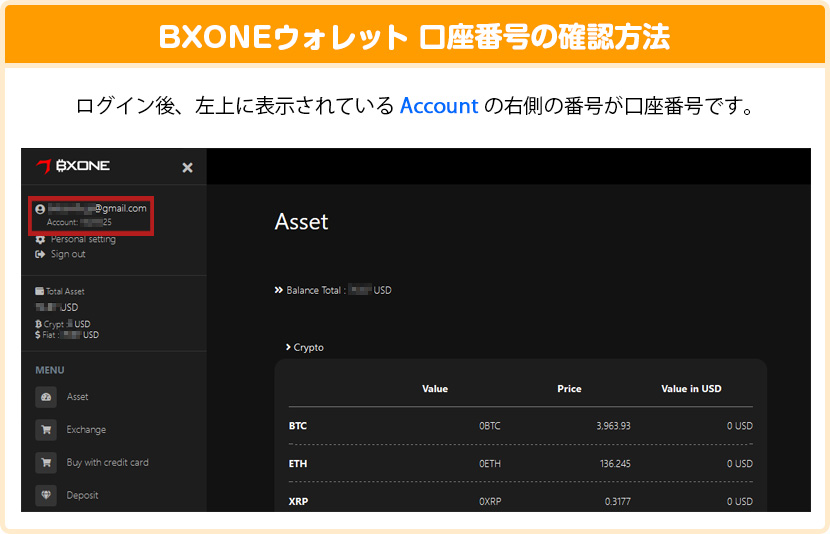Open the Exchange menu item

click(86, 430)
